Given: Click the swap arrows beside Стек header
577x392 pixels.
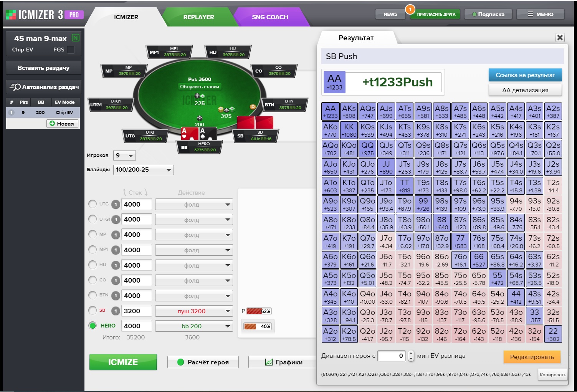Looking at the screenshot, I should coord(135,192).
